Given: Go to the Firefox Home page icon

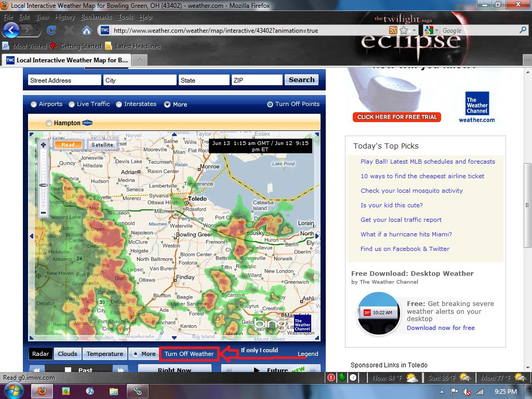Looking at the screenshot, I should pyautogui.click(x=87, y=31).
